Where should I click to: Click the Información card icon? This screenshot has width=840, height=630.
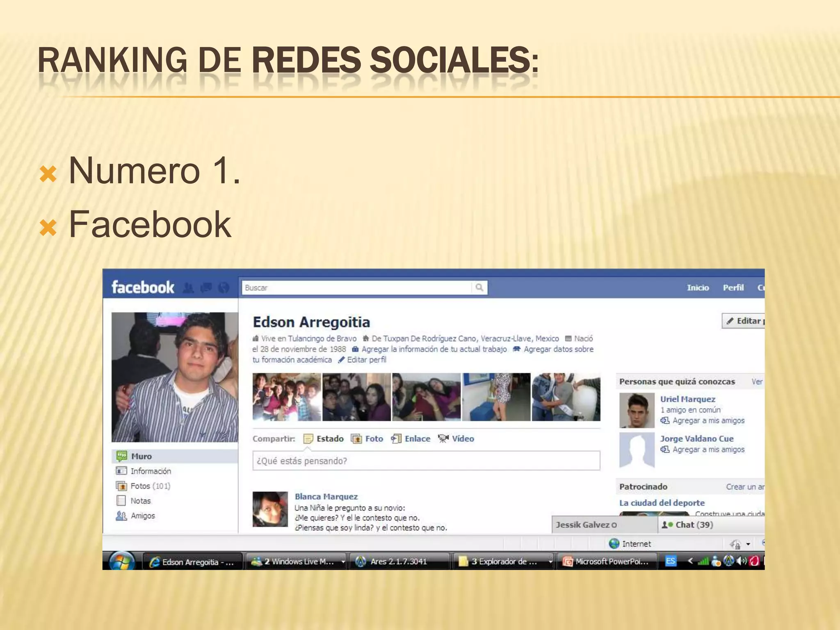tap(121, 471)
